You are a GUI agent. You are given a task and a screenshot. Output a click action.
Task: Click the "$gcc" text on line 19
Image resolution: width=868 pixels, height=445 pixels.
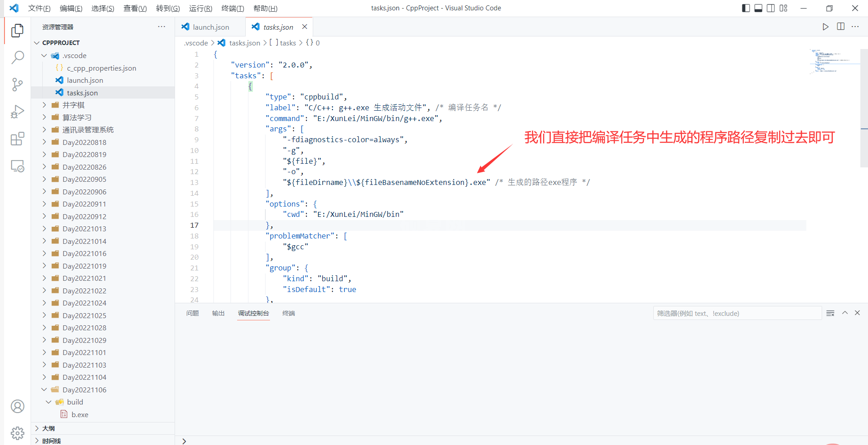coord(296,247)
